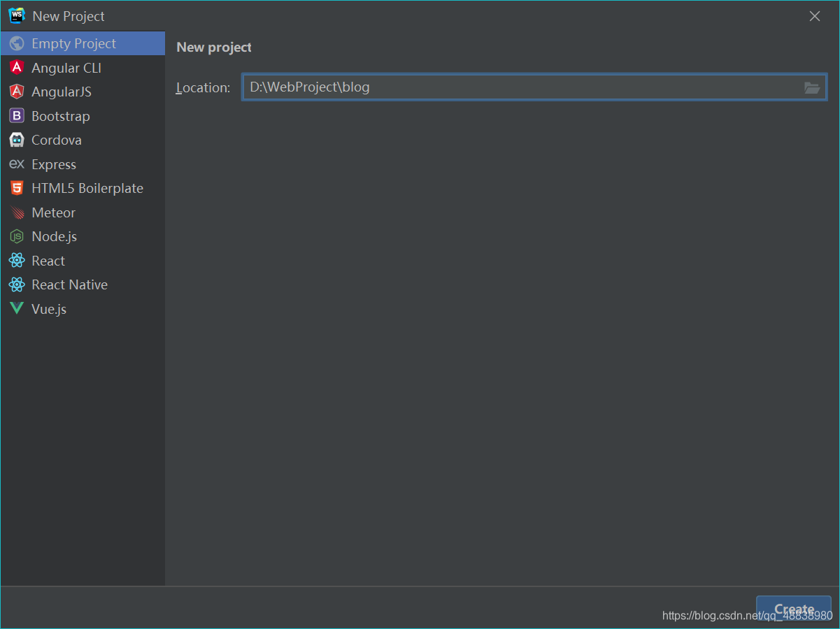Click the Express ex icon
The width and height of the screenshot is (840, 629).
coord(17,164)
